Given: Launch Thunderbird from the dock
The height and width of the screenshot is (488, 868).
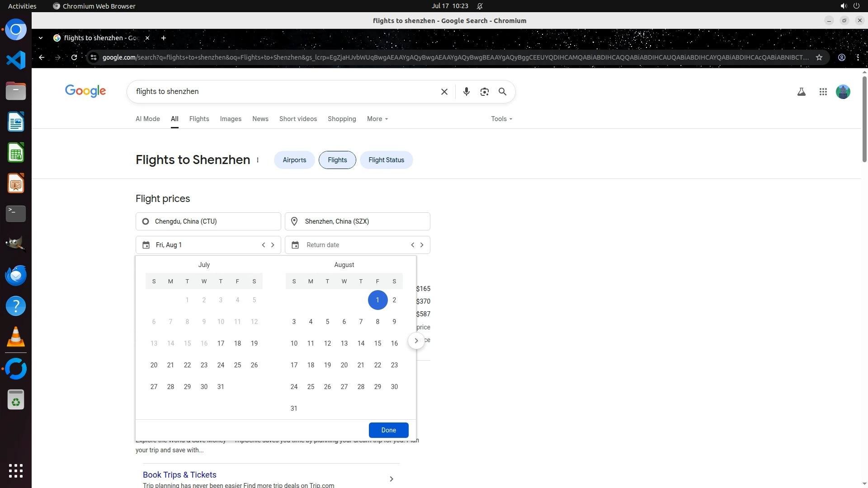Looking at the screenshot, I should (16, 275).
